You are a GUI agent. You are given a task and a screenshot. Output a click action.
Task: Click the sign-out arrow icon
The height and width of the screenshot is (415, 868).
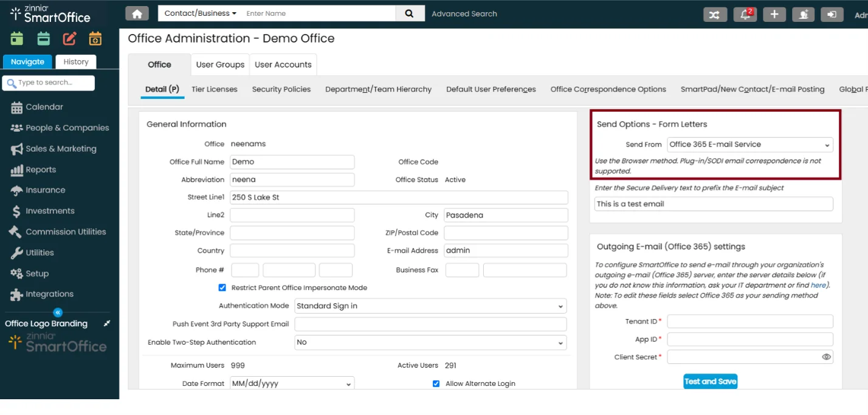pos(832,15)
